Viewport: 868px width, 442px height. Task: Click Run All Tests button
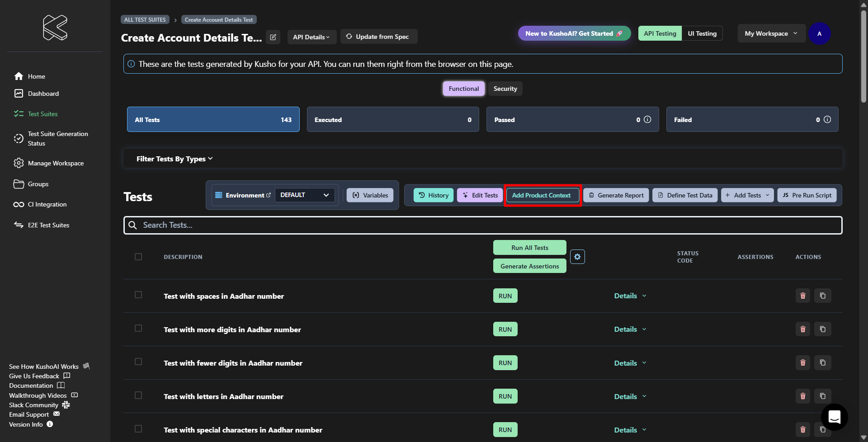530,248
